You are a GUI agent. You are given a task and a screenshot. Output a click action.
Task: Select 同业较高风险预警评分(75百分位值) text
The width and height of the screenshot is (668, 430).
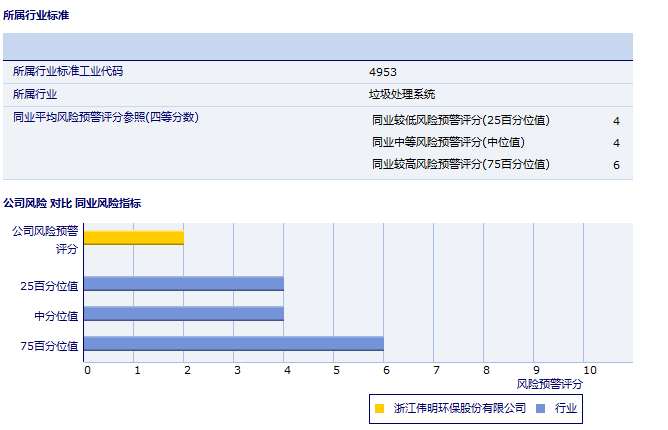(461, 165)
